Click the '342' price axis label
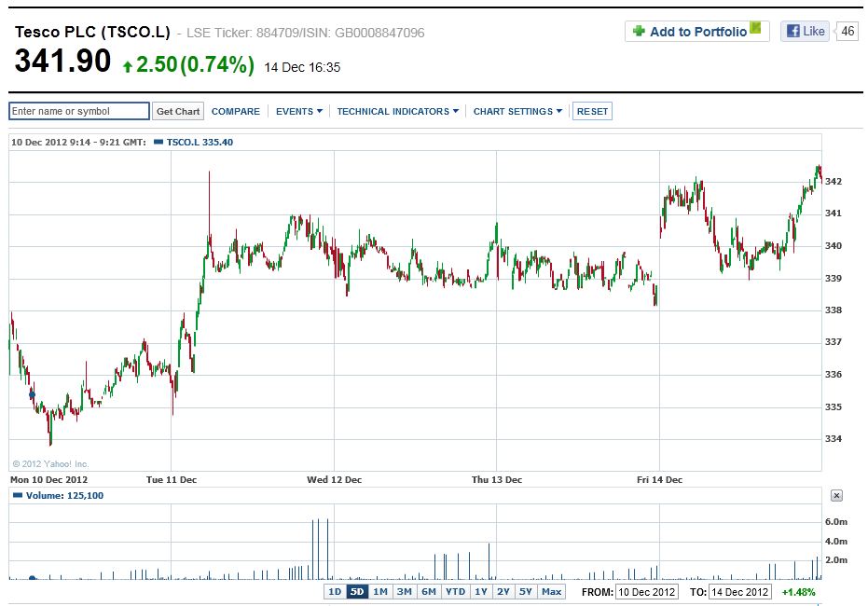The image size is (868, 606). coord(834,182)
